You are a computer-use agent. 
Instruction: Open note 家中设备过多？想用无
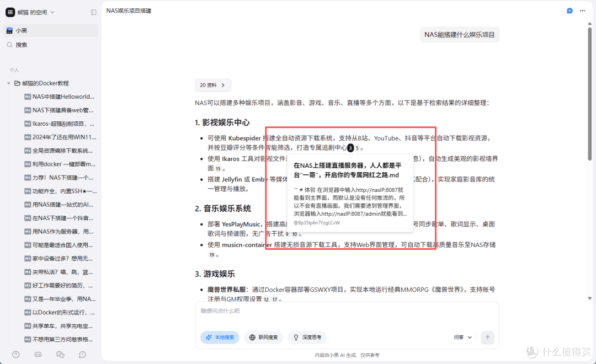click(60, 258)
